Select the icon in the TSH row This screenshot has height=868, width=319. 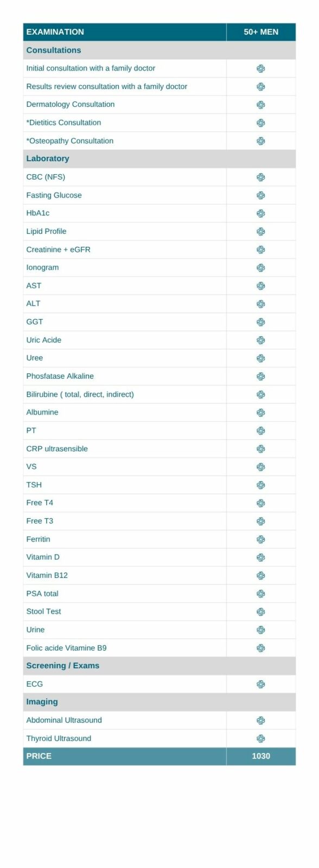[x=260, y=485]
